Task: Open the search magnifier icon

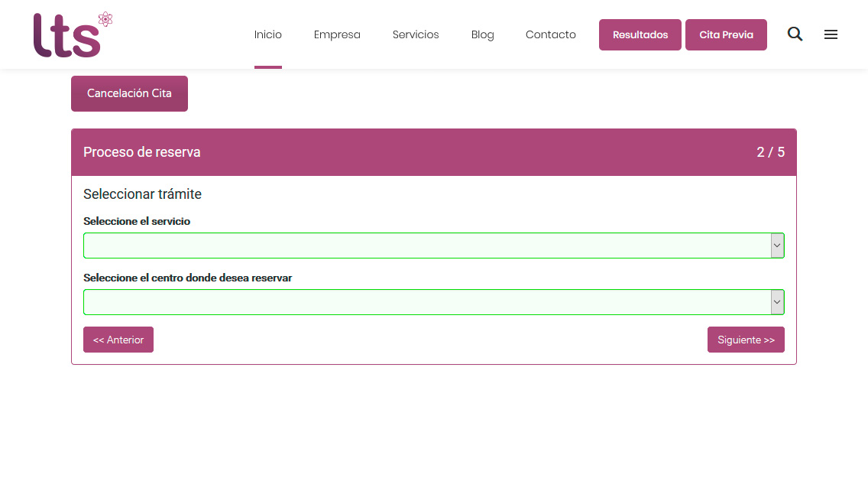Action: point(795,34)
